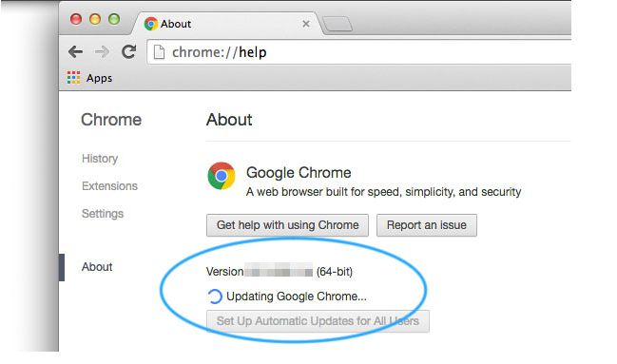Click the chrome://help address bar
Screen dimensions: 617x364
coord(358,52)
